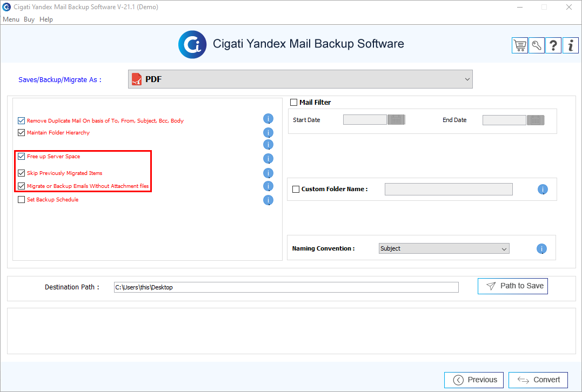Toggle Skip Previously Migrated Items checkbox

pos(21,173)
